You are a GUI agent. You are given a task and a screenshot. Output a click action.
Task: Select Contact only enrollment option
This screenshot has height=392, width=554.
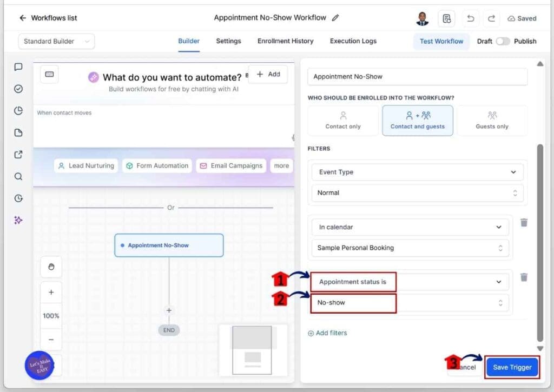[x=343, y=121]
